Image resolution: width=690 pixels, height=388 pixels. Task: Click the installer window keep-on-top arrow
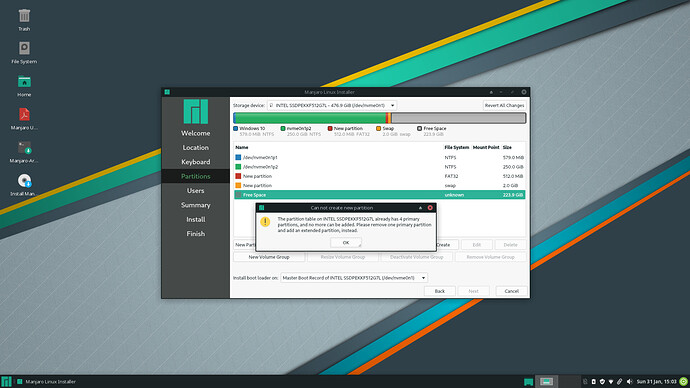[491, 92]
